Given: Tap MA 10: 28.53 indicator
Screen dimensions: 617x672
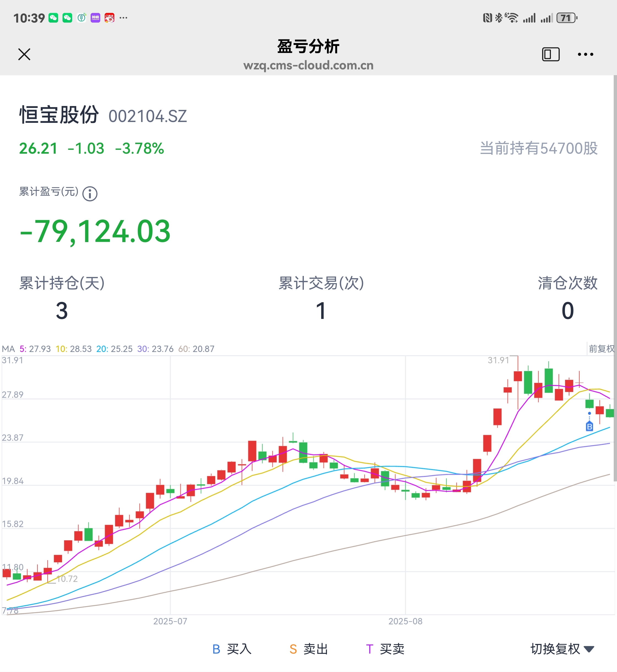Looking at the screenshot, I should [74, 349].
